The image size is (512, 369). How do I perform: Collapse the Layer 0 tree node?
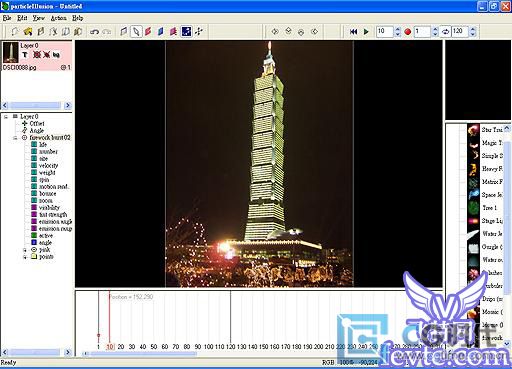6,117
